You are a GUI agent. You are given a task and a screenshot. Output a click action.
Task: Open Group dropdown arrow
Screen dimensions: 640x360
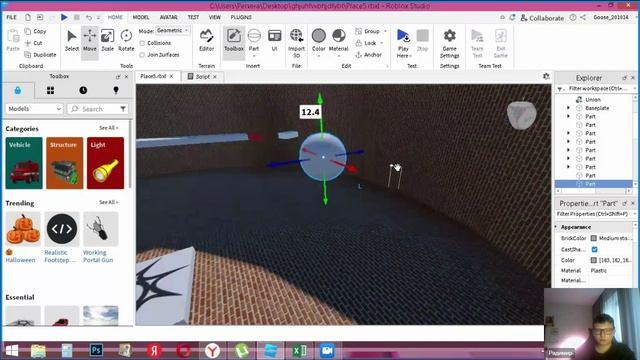click(x=384, y=31)
